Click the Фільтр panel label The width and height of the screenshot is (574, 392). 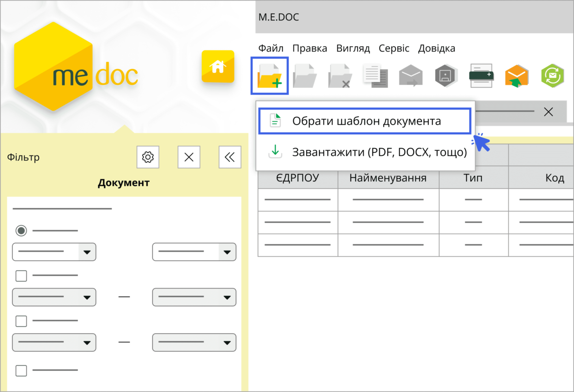24,157
